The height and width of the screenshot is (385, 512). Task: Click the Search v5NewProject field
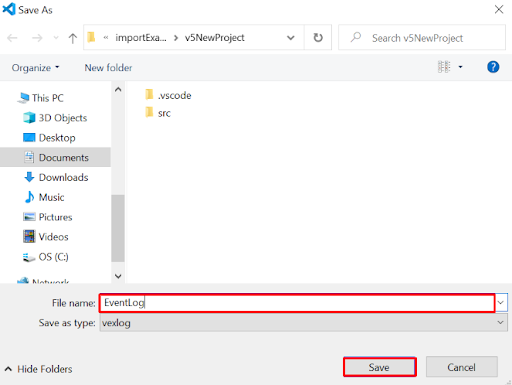[x=422, y=37]
